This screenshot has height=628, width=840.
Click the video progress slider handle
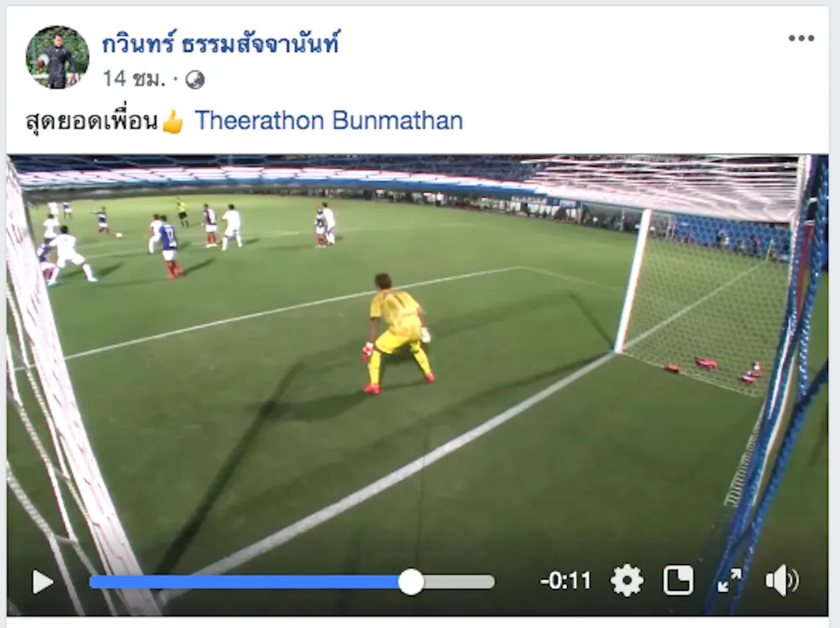[x=411, y=582]
